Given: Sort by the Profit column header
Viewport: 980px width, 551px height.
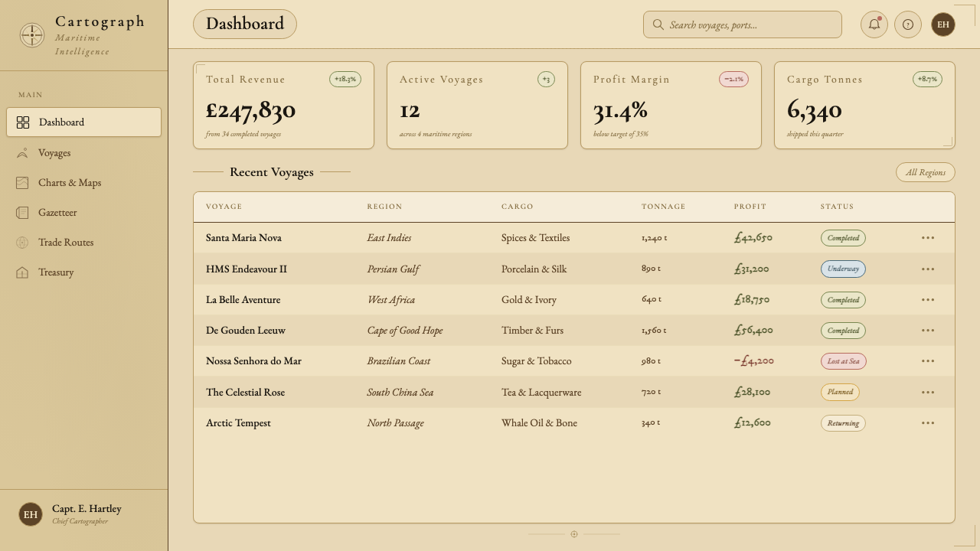Looking at the screenshot, I should coord(750,207).
